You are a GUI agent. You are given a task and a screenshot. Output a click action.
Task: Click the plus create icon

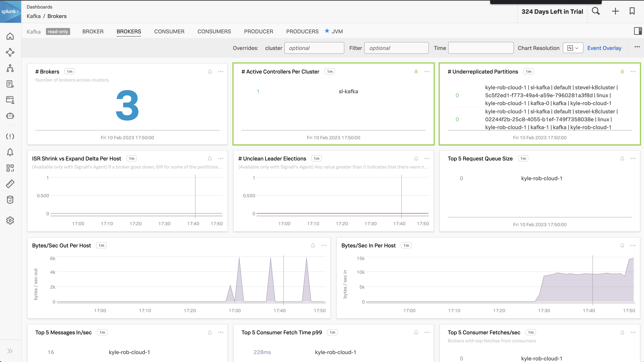pos(615,11)
